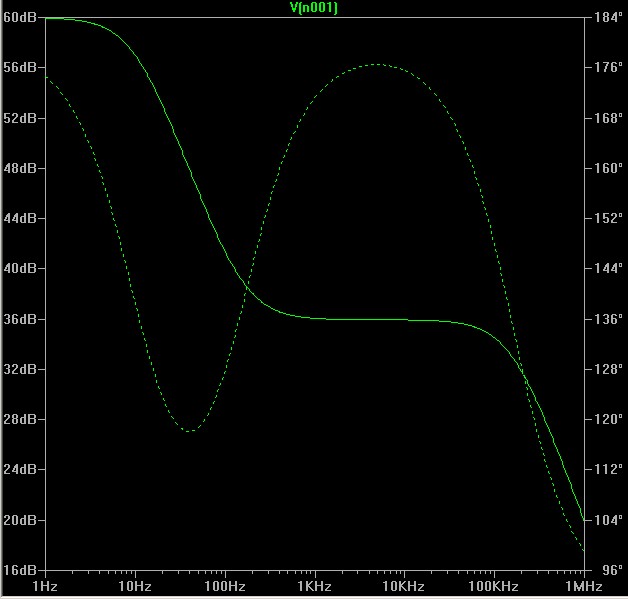The width and height of the screenshot is (628, 599).
Task: Click the 1Hz label on the frequency axis
Action: pyautogui.click(x=46, y=585)
